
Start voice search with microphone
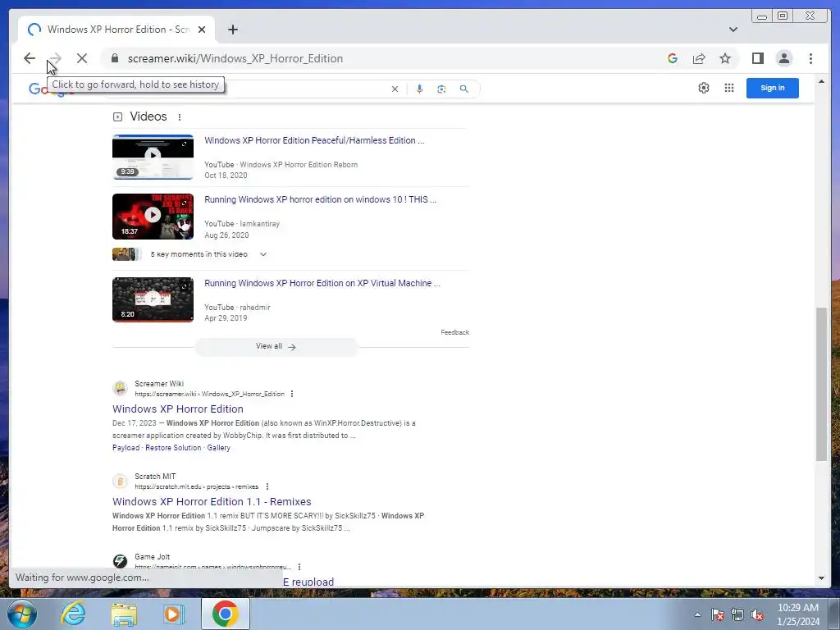[419, 89]
